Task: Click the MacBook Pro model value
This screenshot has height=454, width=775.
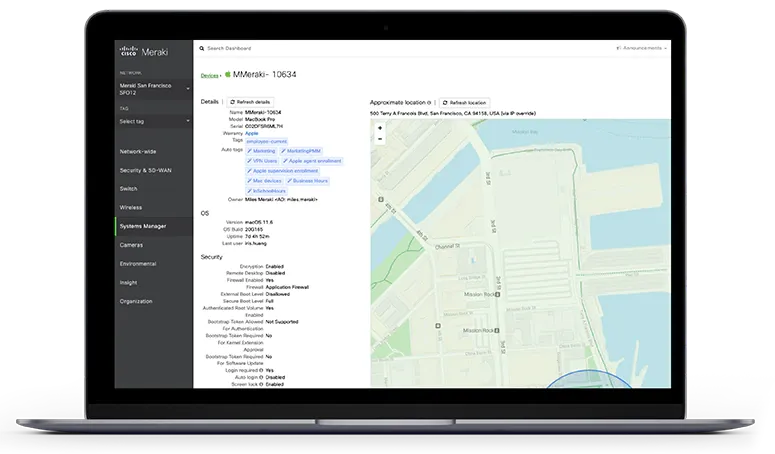Action: click(x=260, y=120)
